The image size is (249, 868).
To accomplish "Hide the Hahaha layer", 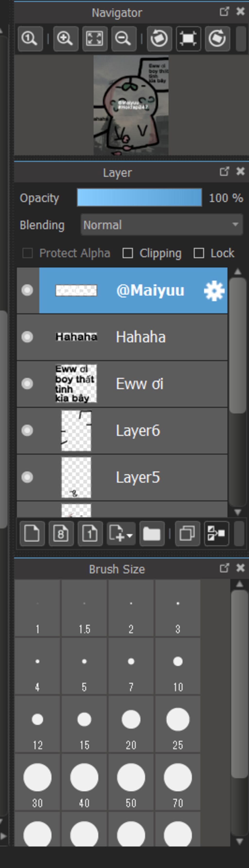I will click(x=27, y=337).
